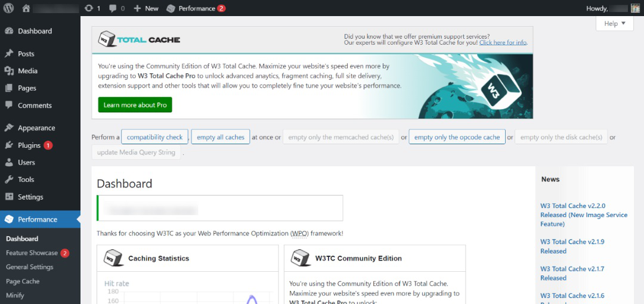Click the user avatar in top right corner
The width and height of the screenshot is (644, 304).
tap(636, 8)
